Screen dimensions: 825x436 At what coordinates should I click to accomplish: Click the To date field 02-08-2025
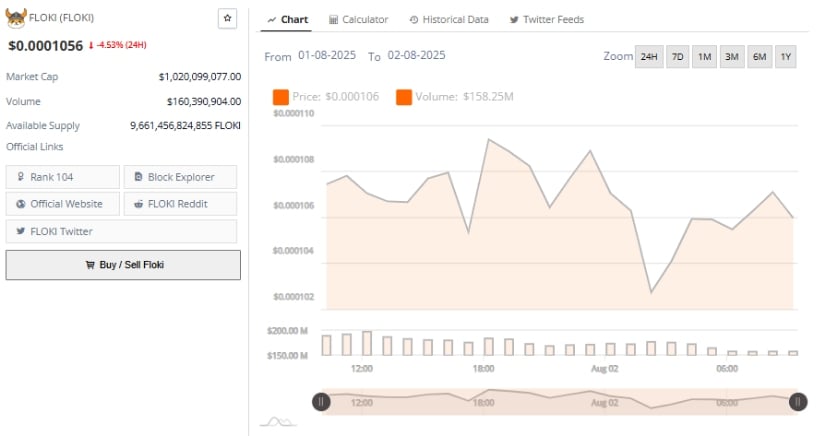point(416,55)
